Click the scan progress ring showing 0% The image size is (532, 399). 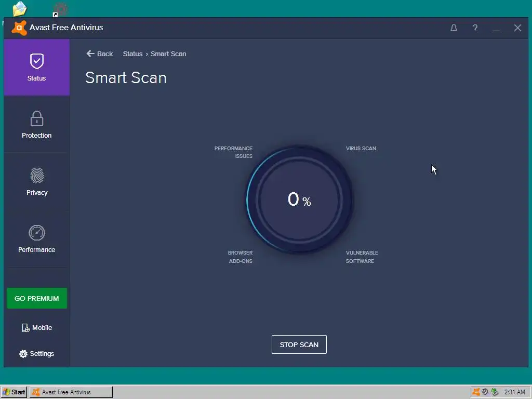coord(299,199)
